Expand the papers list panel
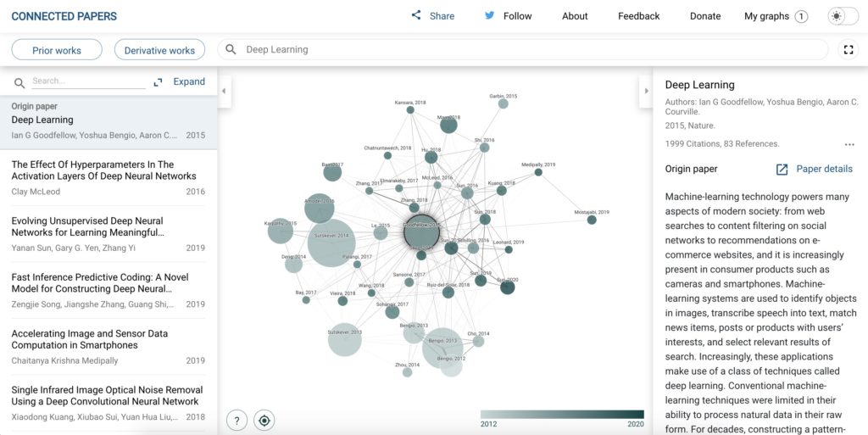The height and width of the screenshot is (435, 868). click(x=179, y=82)
